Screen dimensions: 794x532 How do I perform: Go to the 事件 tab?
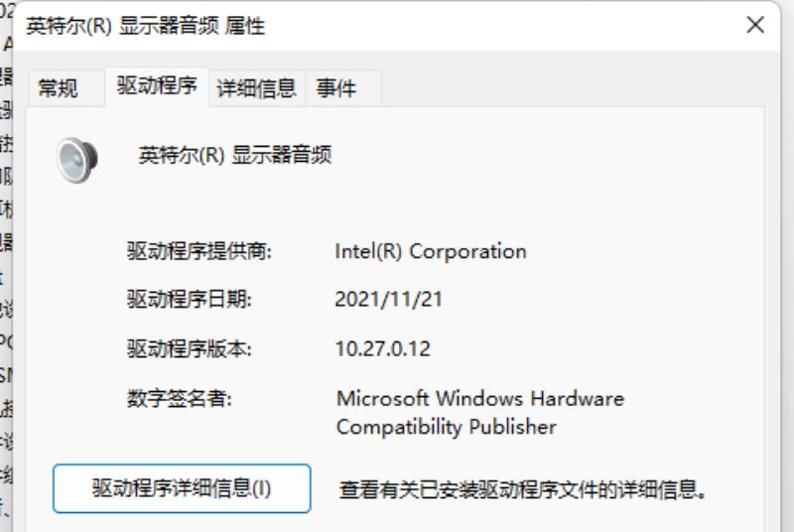(x=336, y=88)
